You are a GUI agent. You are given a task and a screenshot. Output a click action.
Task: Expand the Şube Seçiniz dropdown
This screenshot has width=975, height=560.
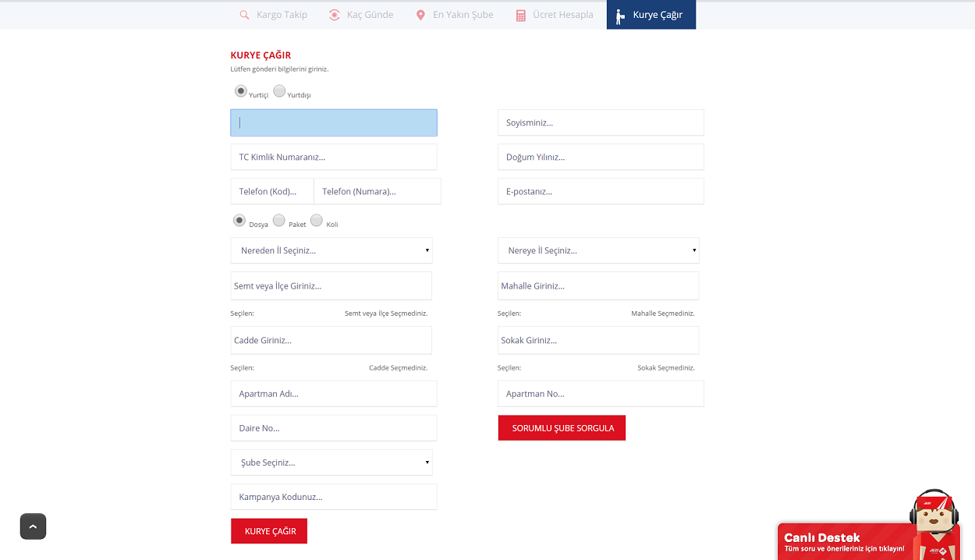point(331,463)
